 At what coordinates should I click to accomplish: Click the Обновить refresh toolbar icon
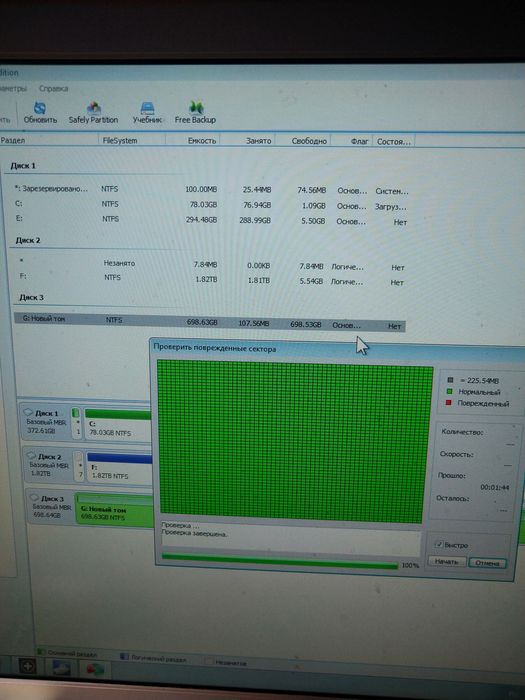(40, 112)
